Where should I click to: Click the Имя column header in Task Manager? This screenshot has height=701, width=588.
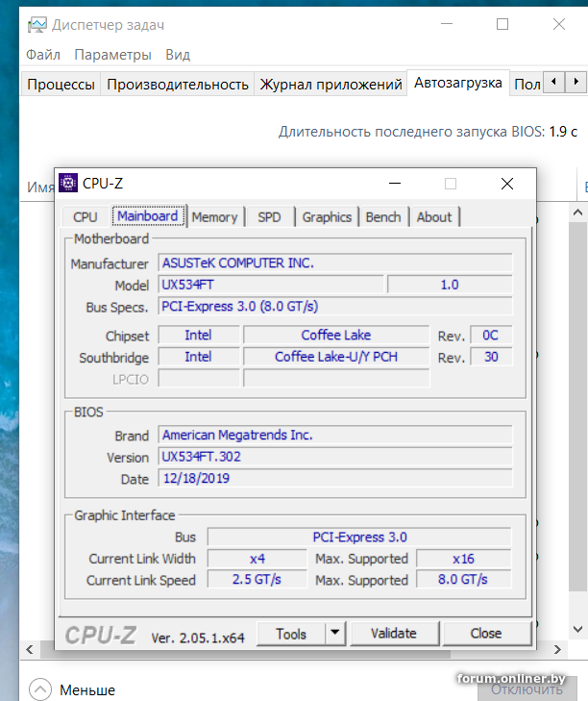coord(40,187)
